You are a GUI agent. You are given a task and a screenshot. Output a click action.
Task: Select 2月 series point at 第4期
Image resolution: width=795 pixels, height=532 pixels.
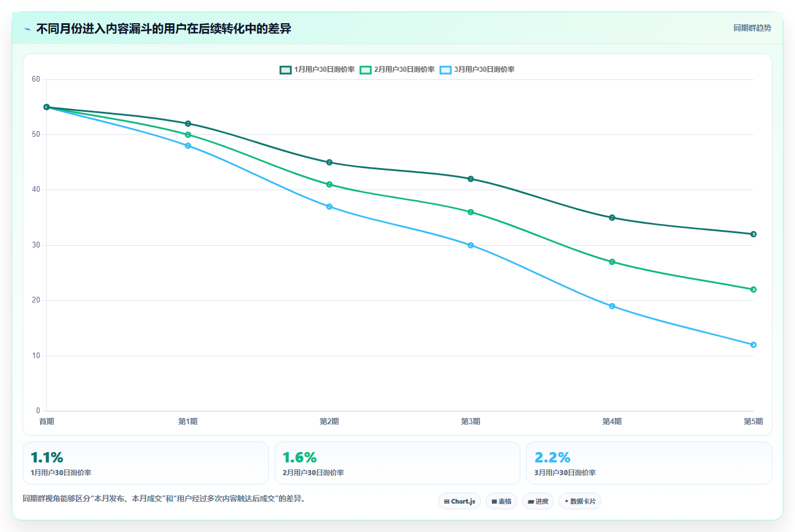[612, 262]
